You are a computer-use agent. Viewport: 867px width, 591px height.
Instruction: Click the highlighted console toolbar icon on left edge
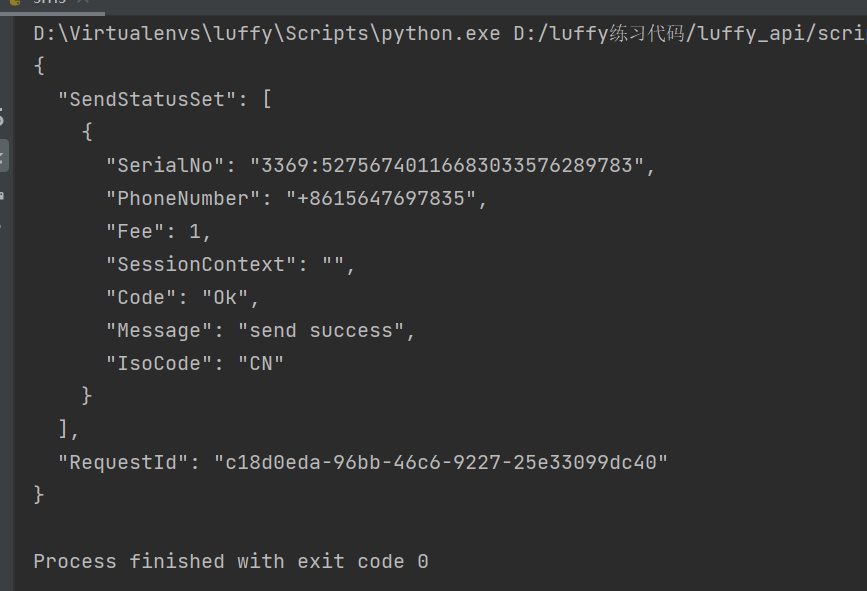3,154
